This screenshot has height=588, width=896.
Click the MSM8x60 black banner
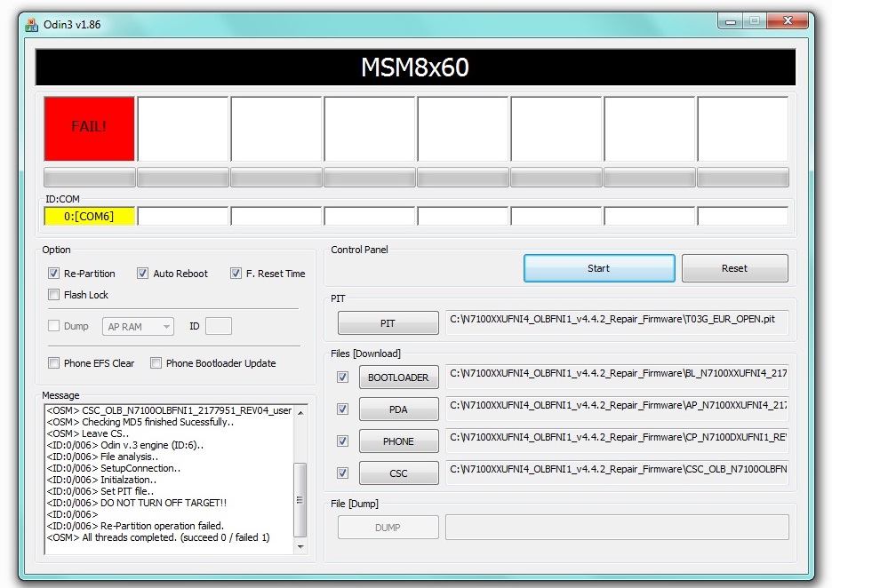pos(415,67)
